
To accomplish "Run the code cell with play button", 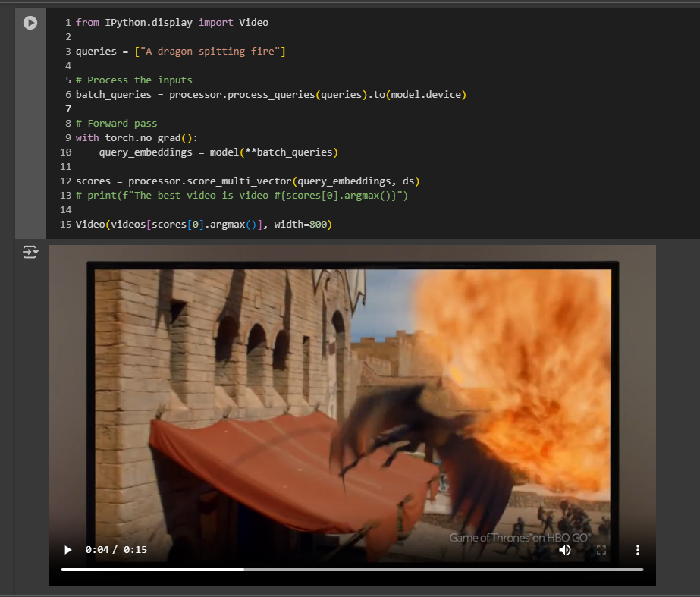I will (x=30, y=22).
